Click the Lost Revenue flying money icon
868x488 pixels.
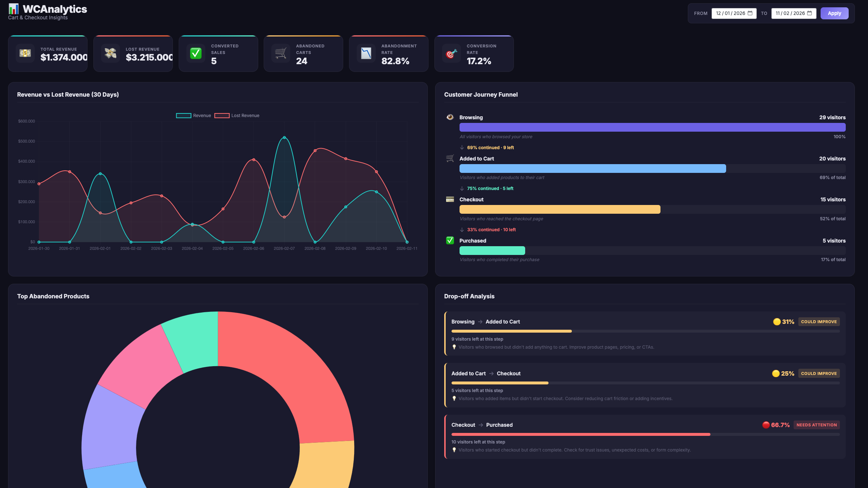click(x=111, y=53)
